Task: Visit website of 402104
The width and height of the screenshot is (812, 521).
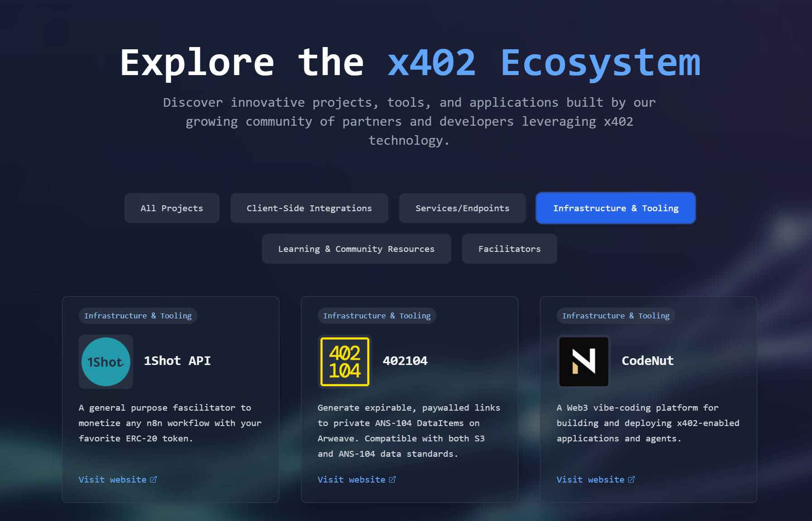Action: tap(357, 479)
